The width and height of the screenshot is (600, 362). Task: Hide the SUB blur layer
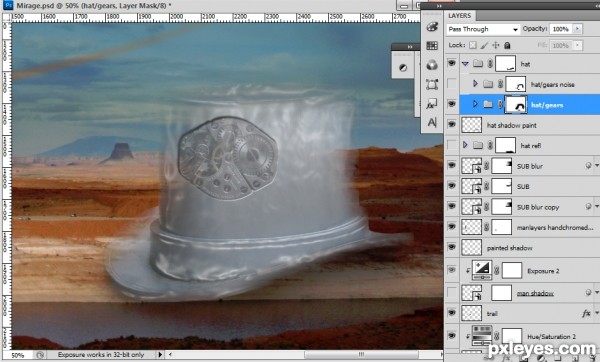click(452, 165)
